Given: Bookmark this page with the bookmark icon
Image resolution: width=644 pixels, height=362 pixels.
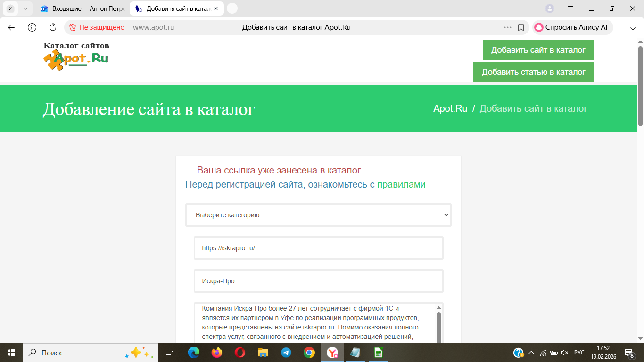Looking at the screenshot, I should click(x=521, y=27).
